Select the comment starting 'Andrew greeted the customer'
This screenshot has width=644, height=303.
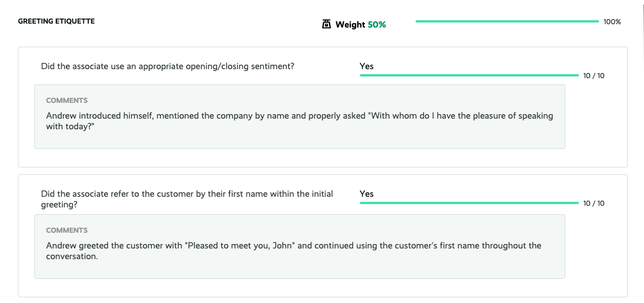coord(294,251)
